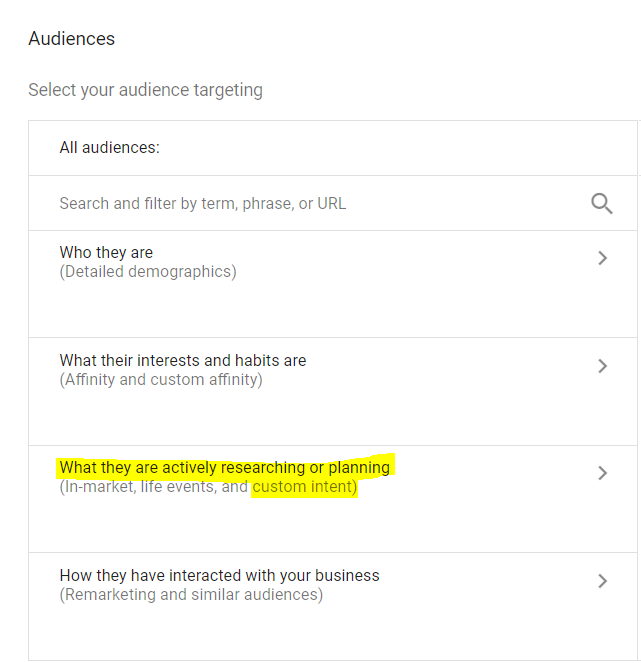This screenshot has width=641, height=663.
Task: Expand interacted with your business chevron
Action: click(x=603, y=581)
